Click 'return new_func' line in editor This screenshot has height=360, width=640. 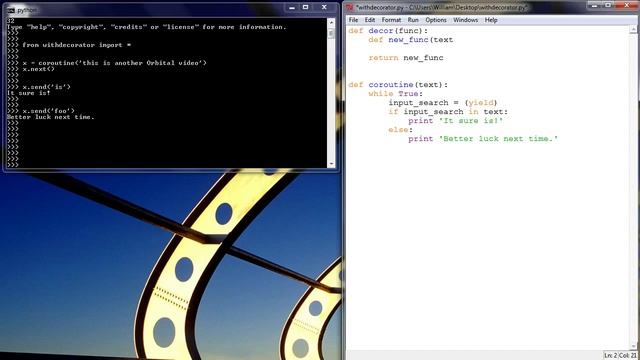click(x=406, y=58)
